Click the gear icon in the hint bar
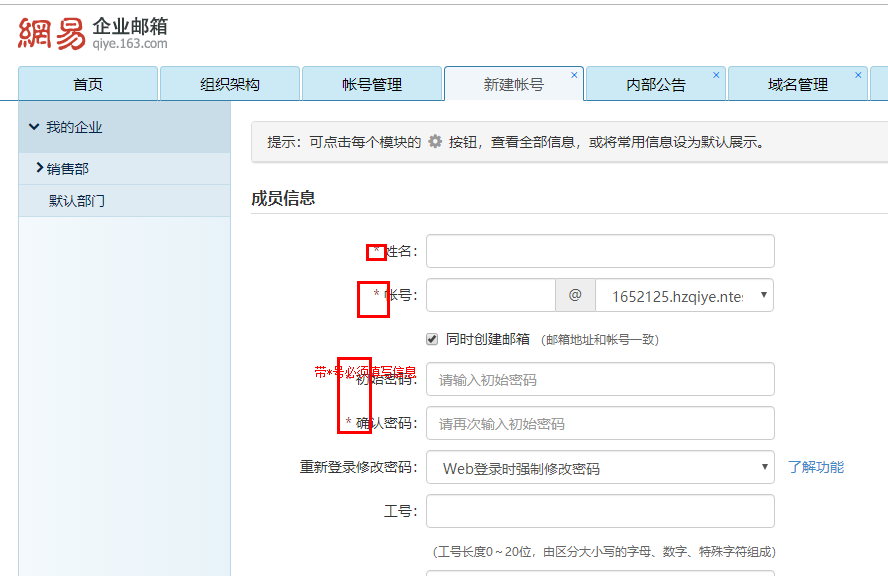The image size is (888, 576). [435, 141]
